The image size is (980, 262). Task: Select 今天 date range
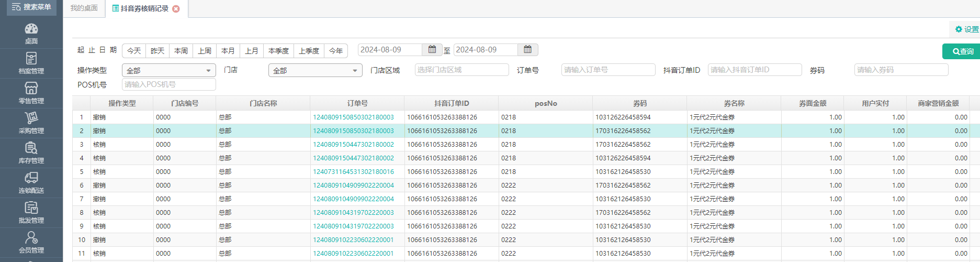point(134,50)
